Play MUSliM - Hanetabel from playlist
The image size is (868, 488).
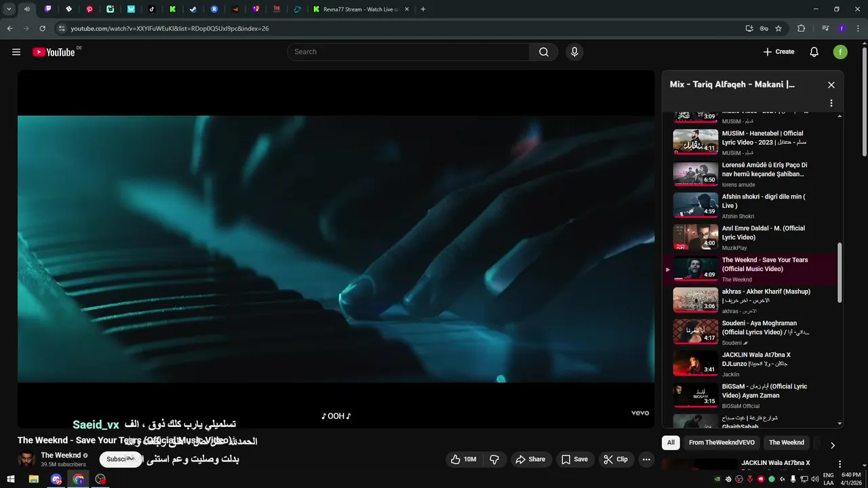[752, 143]
